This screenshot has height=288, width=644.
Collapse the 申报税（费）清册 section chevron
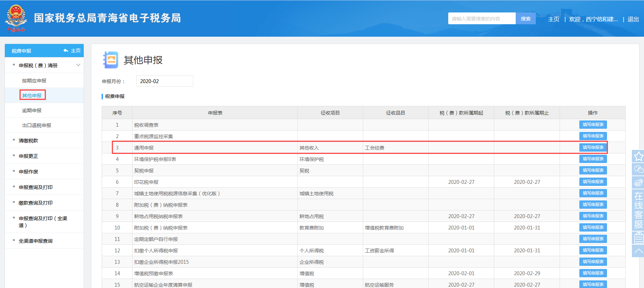(x=78, y=65)
